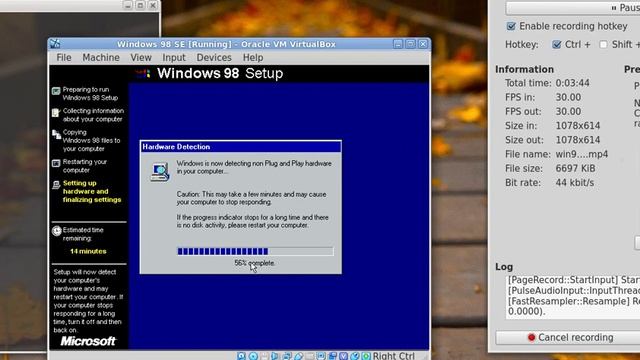Click the FPS in value 30.00
The image size is (640, 360).
pyautogui.click(x=568, y=98)
